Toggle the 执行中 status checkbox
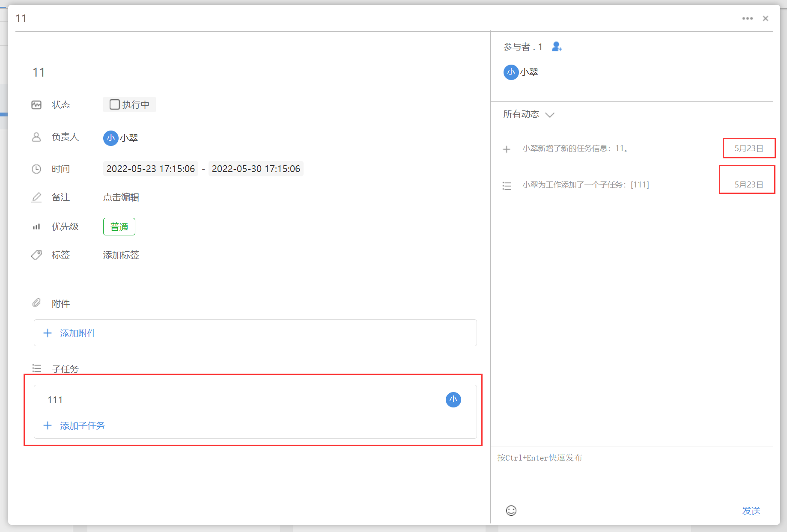 point(114,104)
